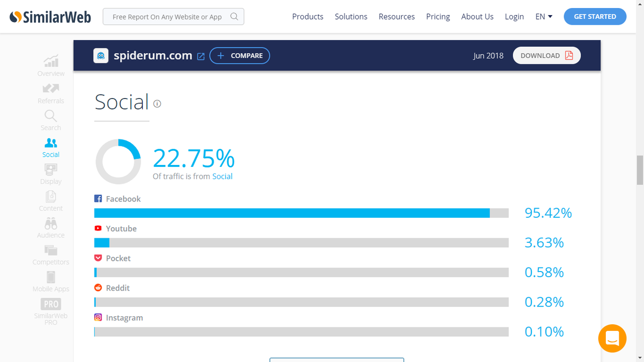Click the Youtube icon

(98, 228)
